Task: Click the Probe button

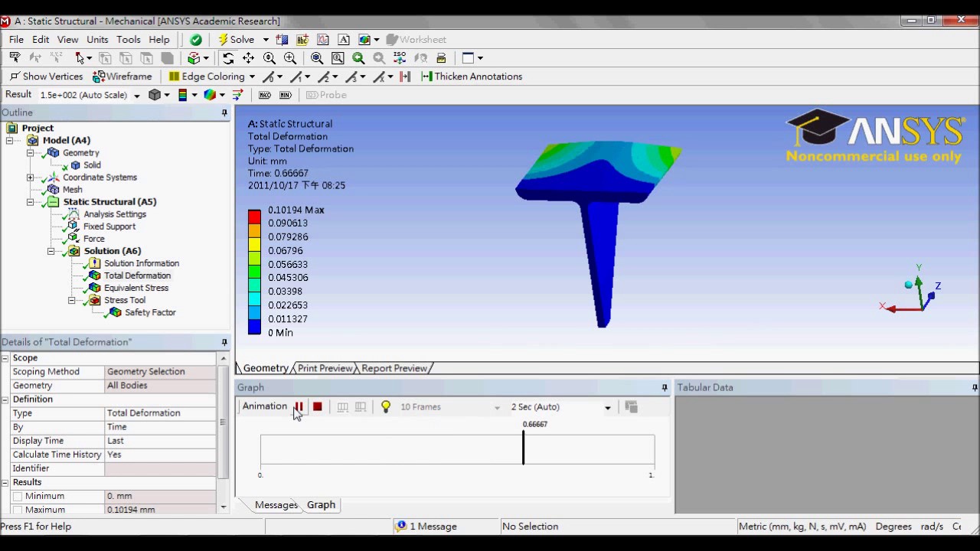Action: [326, 95]
